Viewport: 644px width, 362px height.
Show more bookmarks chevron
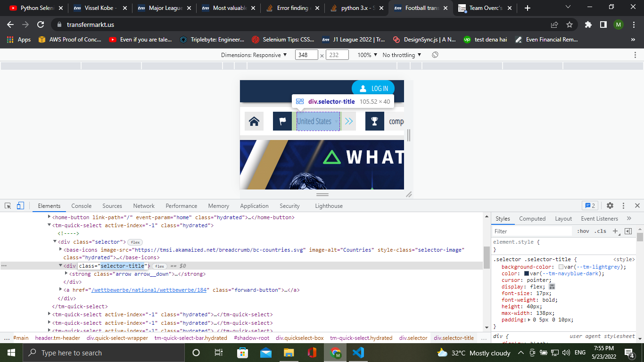[633, 40]
